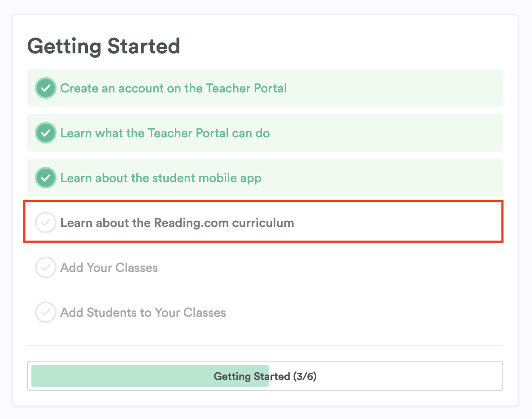Click blank right area of 'student mobile app' row
The image size is (532, 419).
tap(404, 178)
